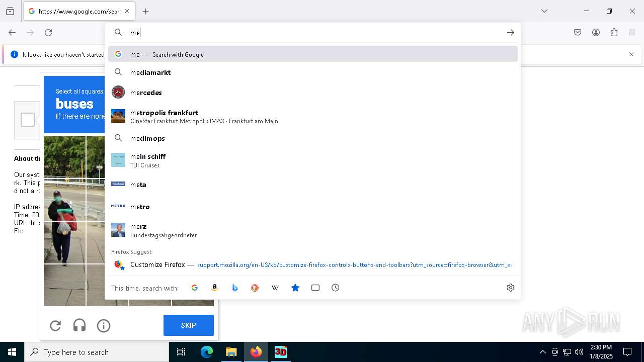Open the 3D app on taskbar
The width and height of the screenshot is (644, 362).
pos(281,352)
